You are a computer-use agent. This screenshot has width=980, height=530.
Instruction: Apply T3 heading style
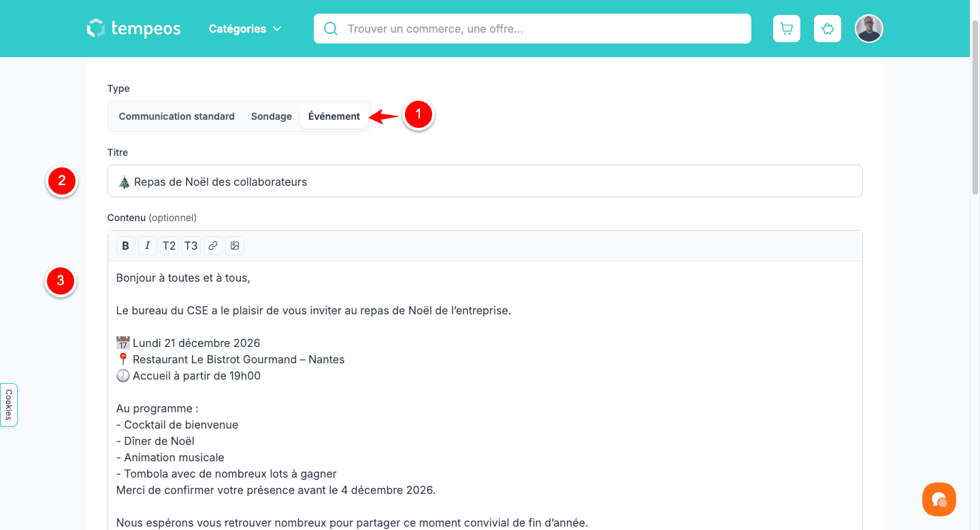[191, 246]
